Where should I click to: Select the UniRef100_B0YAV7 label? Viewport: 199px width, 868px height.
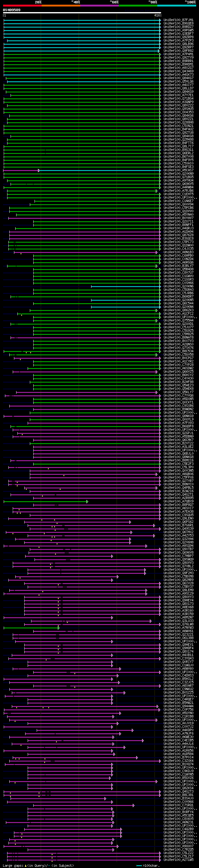179,218
